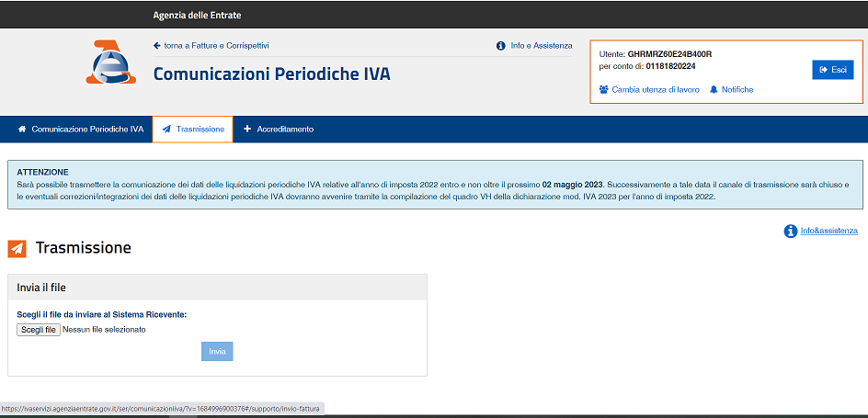Select the Trasmissione tab label

tap(200, 130)
